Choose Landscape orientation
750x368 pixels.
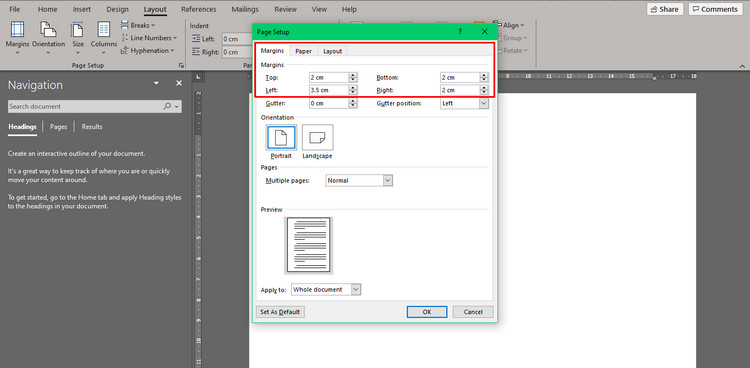(x=318, y=142)
